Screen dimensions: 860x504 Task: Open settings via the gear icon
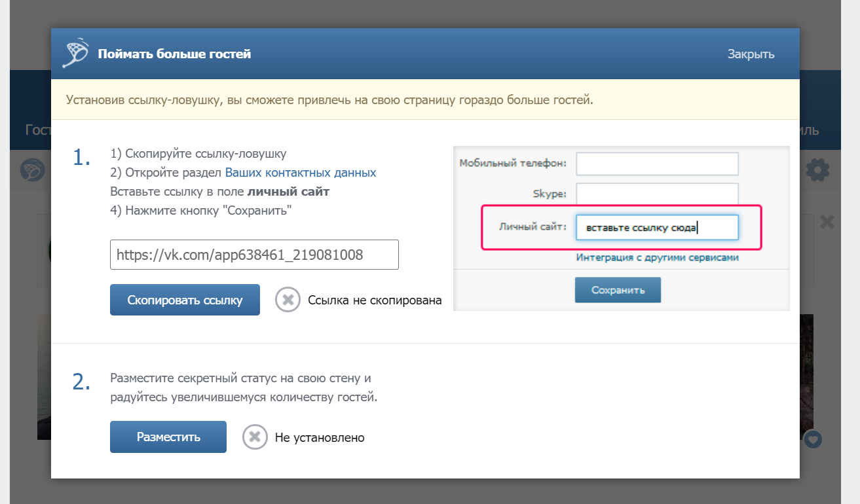(x=817, y=170)
